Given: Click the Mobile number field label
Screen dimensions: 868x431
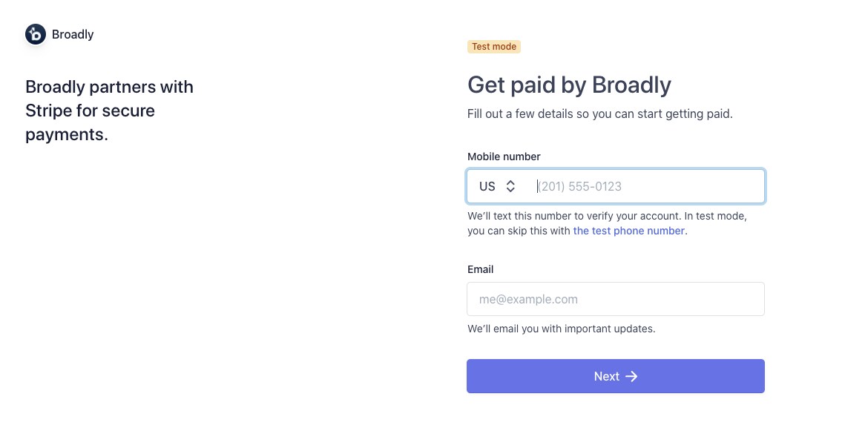Looking at the screenshot, I should 504,157.
